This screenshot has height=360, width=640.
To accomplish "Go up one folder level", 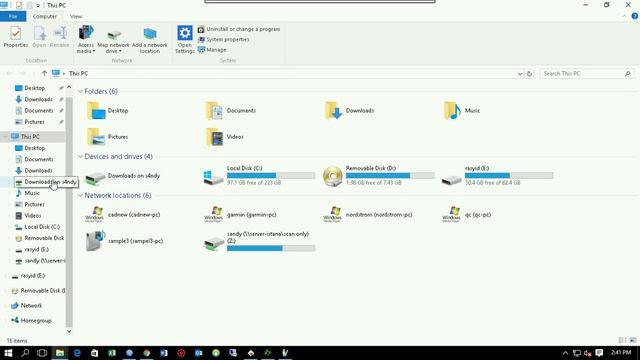I will click(44, 73).
